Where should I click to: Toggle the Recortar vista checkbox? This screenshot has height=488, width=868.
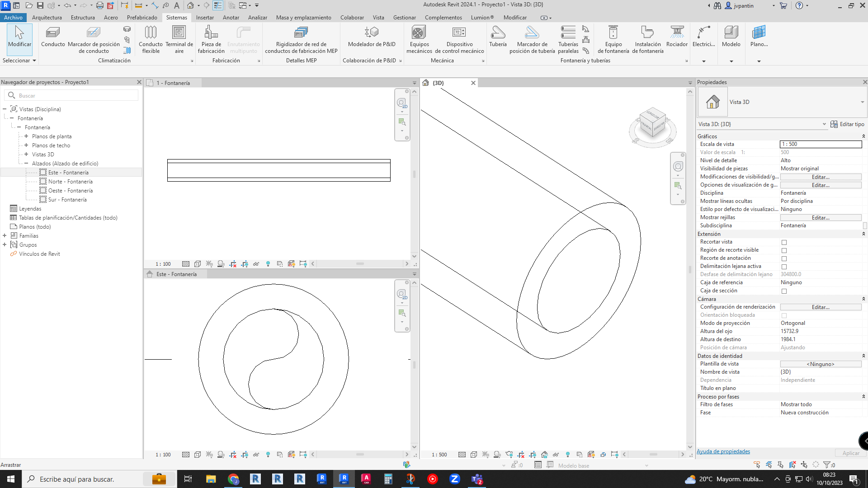tap(784, 242)
